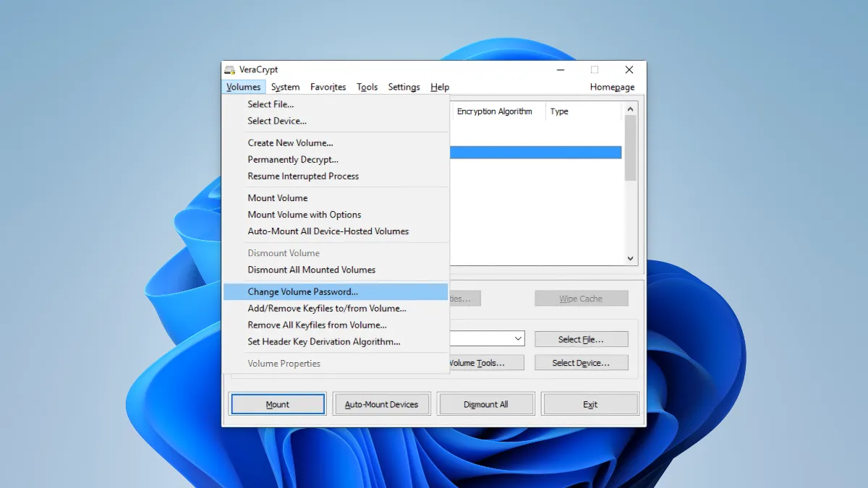
Task: Open the Tools menu
Action: click(x=367, y=87)
